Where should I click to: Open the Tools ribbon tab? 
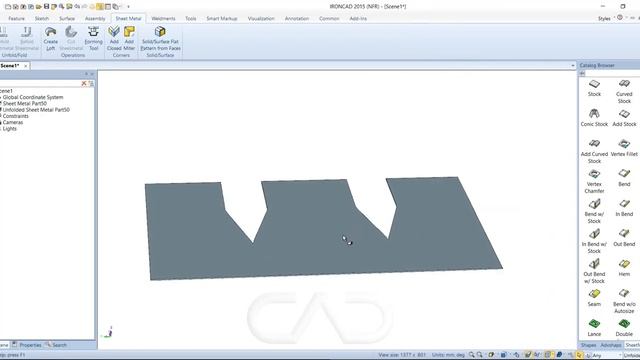click(x=191, y=18)
